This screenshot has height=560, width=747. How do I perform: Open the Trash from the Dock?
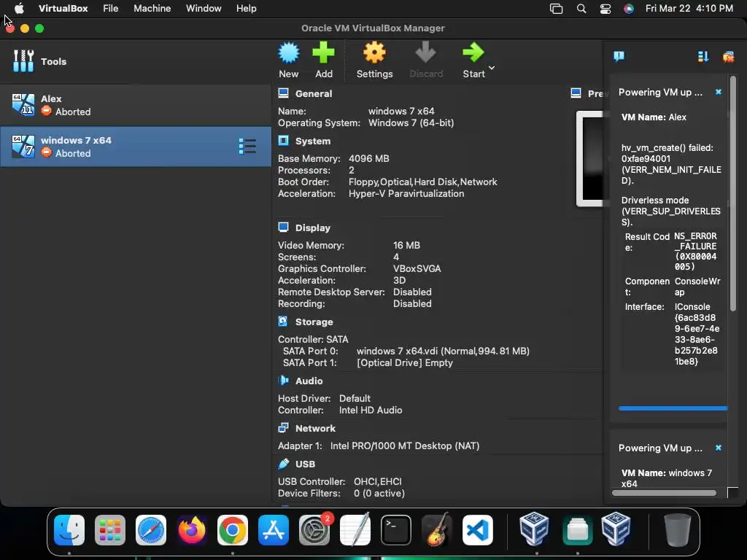pyautogui.click(x=678, y=529)
